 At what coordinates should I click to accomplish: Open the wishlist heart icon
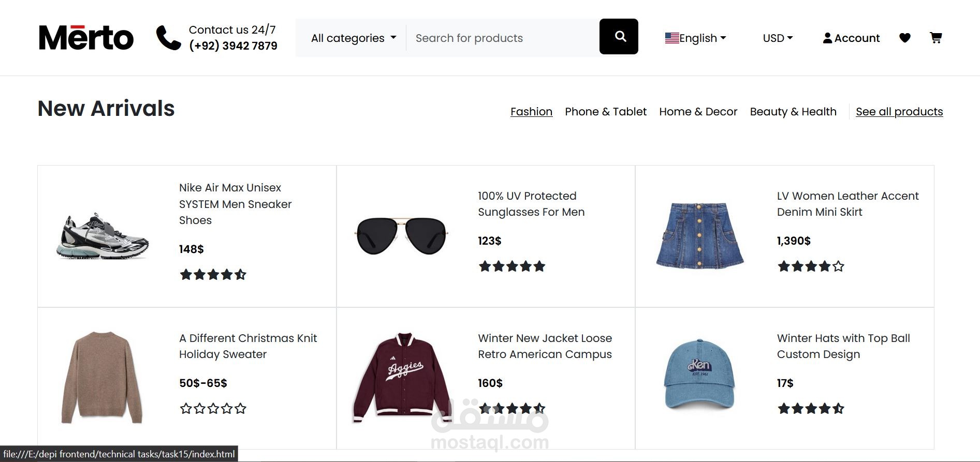[x=905, y=38]
